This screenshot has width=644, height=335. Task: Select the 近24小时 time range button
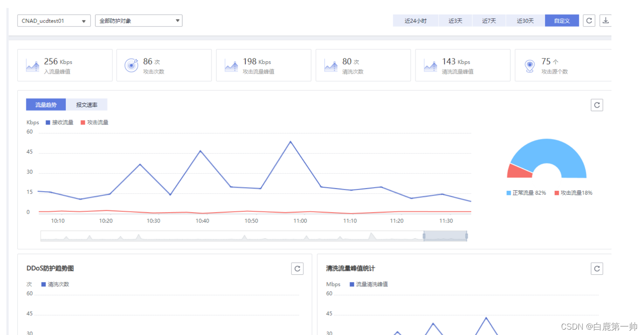tap(415, 21)
